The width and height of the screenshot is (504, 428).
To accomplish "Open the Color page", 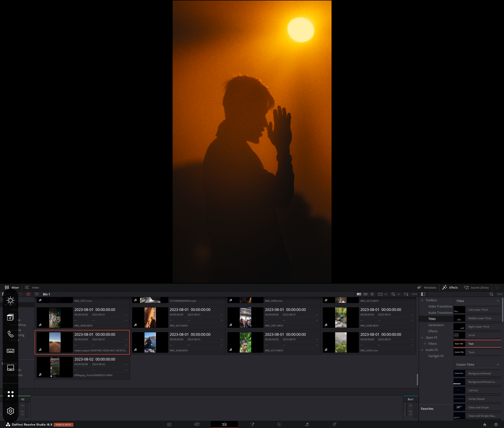I will pyautogui.click(x=279, y=424).
